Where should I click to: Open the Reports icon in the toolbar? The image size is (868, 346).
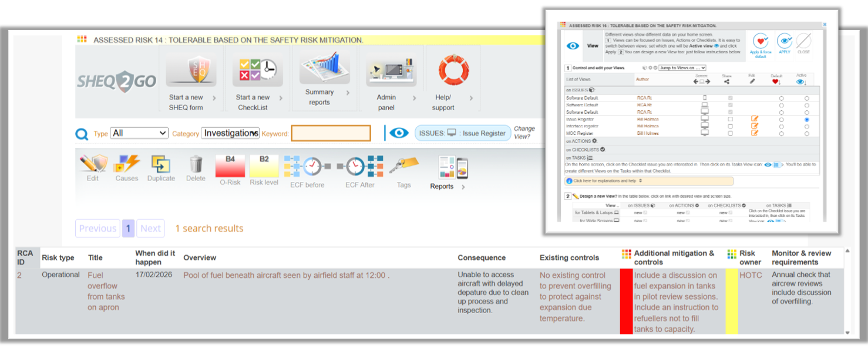tap(453, 167)
